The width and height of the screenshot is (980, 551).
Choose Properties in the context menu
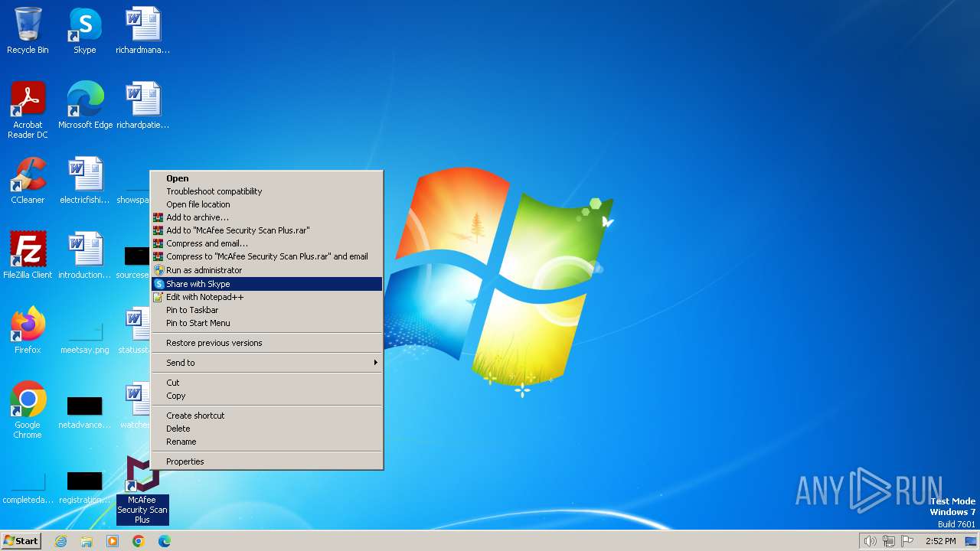pos(266,461)
